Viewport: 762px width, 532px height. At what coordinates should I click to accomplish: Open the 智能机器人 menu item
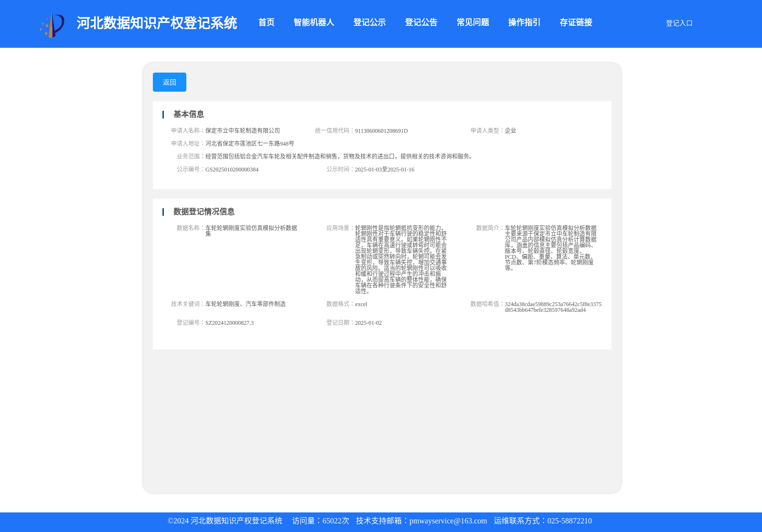[x=314, y=22]
